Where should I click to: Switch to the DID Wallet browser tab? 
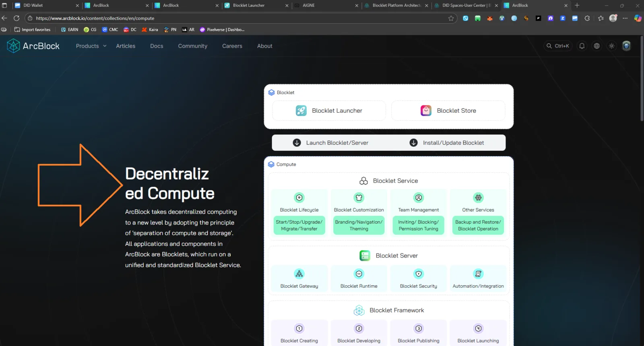tap(46, 5)
